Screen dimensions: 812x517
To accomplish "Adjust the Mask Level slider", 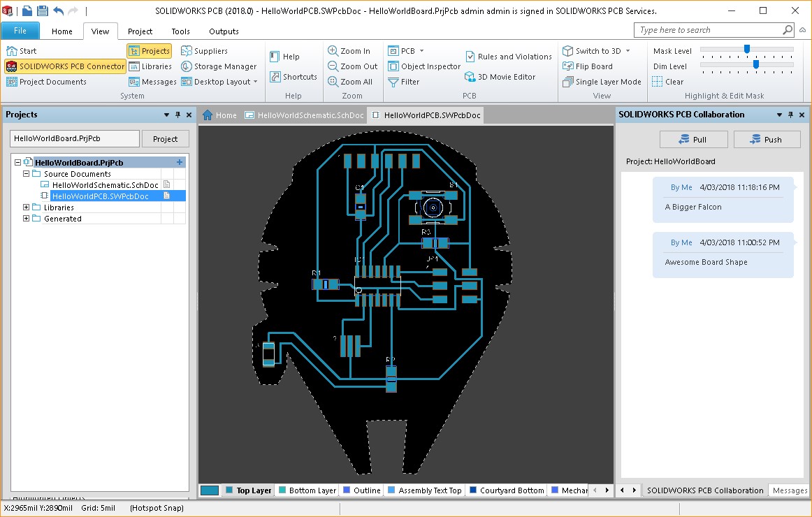I will click(747, 49).
